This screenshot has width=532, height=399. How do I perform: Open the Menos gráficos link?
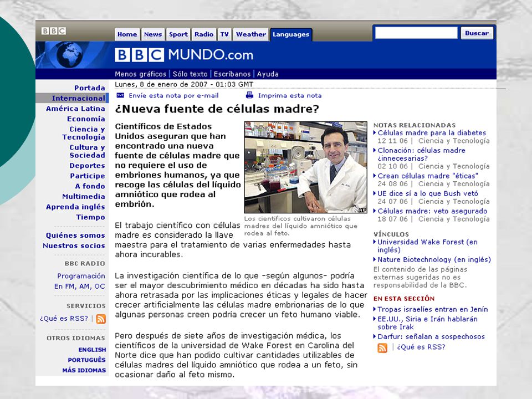point(140,74)
